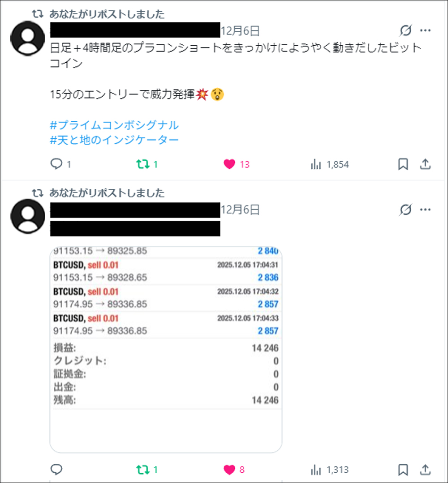Image resolution: width=448 pixels, height=483 pixels.
Task: Reply to the second post
Action: tap(56, 470)
